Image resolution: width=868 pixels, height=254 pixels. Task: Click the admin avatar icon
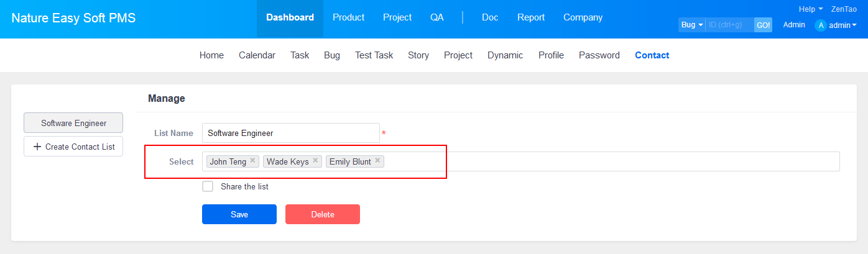tap(821, 25)
